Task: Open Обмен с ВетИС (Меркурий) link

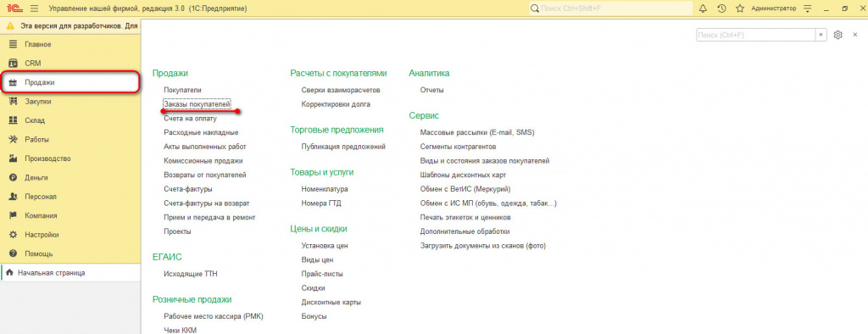Action: [465, 189]
